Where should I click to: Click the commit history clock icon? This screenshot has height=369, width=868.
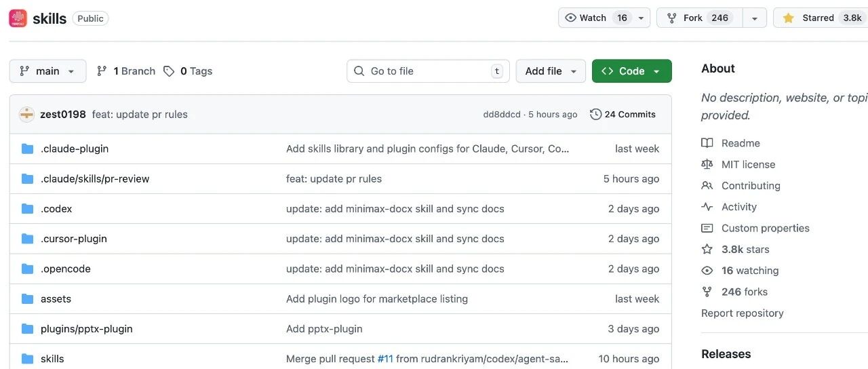(x=595, y=115)
